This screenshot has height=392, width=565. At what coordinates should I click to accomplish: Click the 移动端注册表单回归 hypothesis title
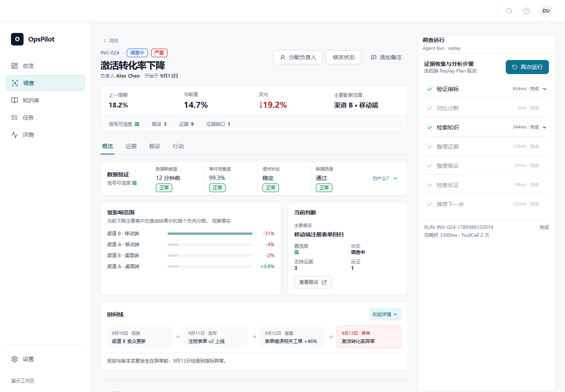click(319, 234)
